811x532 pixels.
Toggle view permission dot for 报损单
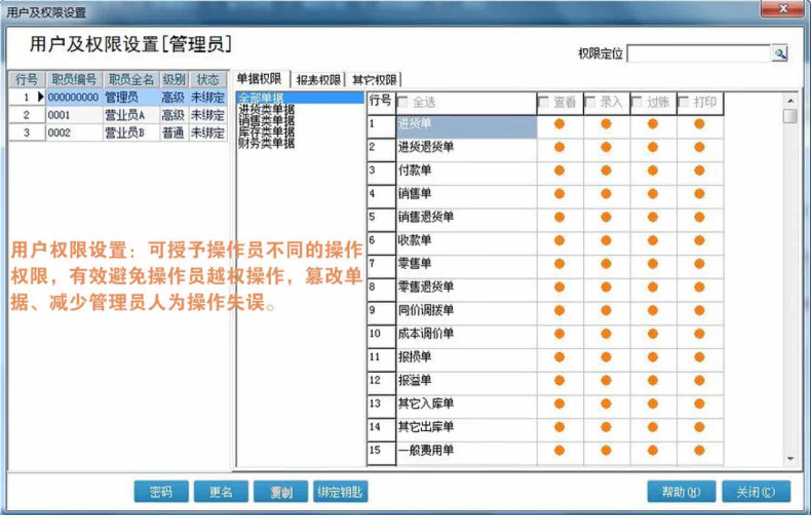pyautogui.click(x=559, y=357)
